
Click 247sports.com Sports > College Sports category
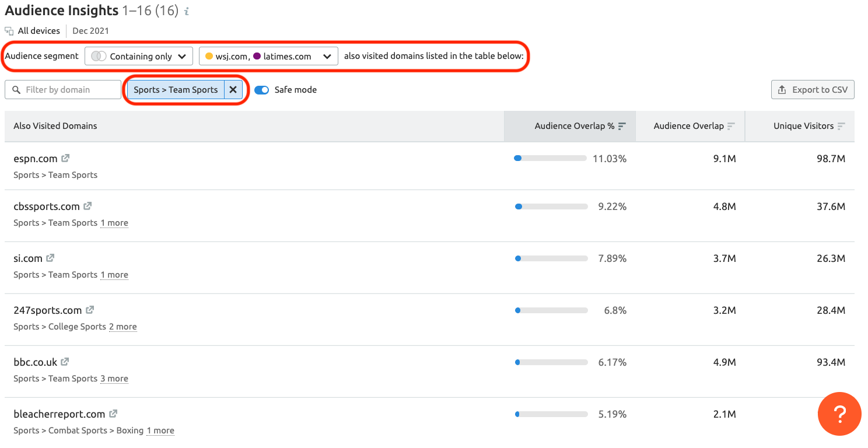[60, 327]
